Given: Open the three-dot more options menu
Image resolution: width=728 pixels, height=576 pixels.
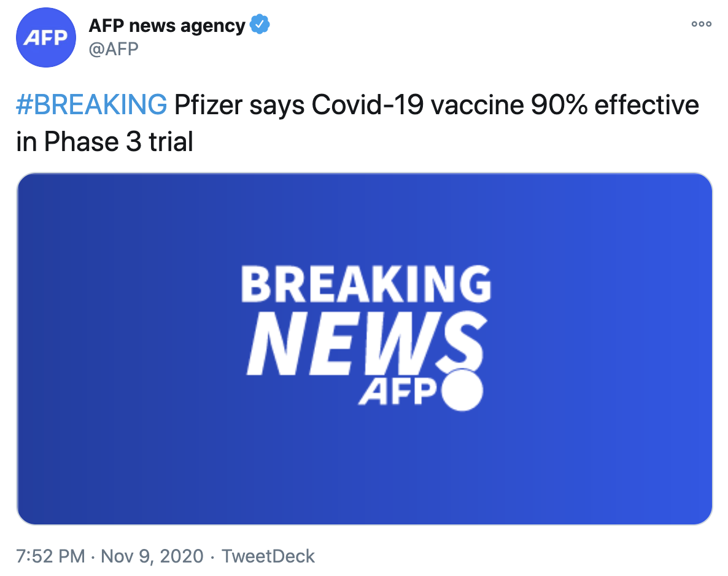Looking at the screenshot, I should [x=701, y=25].
